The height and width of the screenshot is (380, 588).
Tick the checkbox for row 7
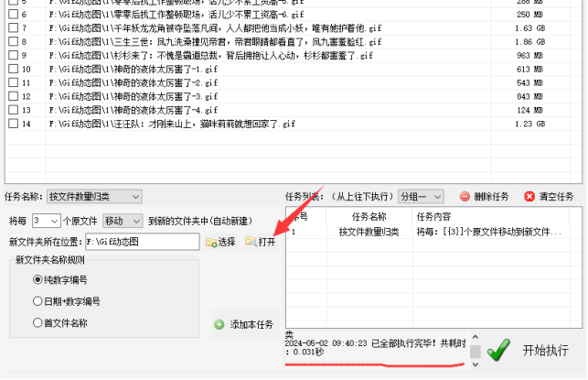pyautogui.click(x=14, y=27)
